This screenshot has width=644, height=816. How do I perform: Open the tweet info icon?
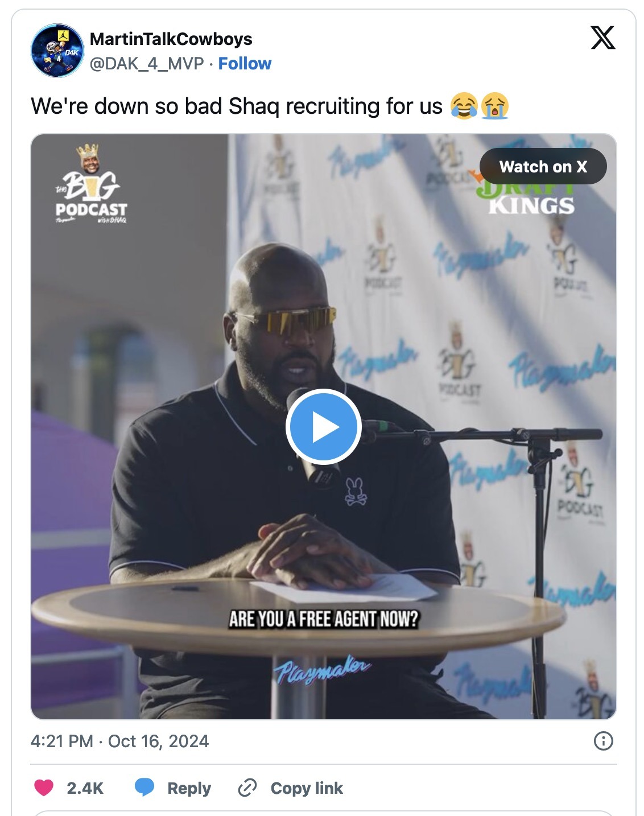[603, 741]
